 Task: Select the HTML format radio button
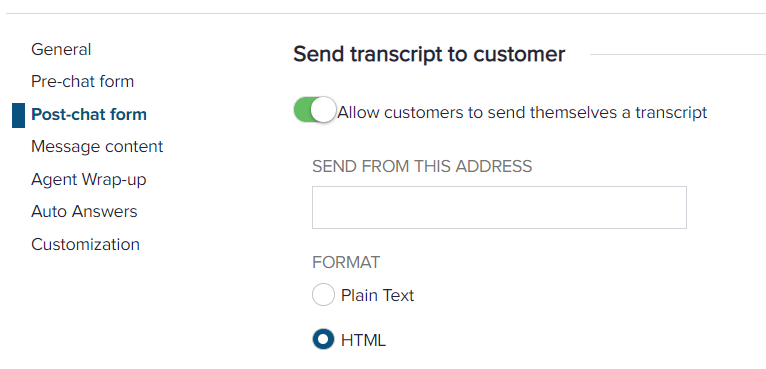click(x=323, y=340)
